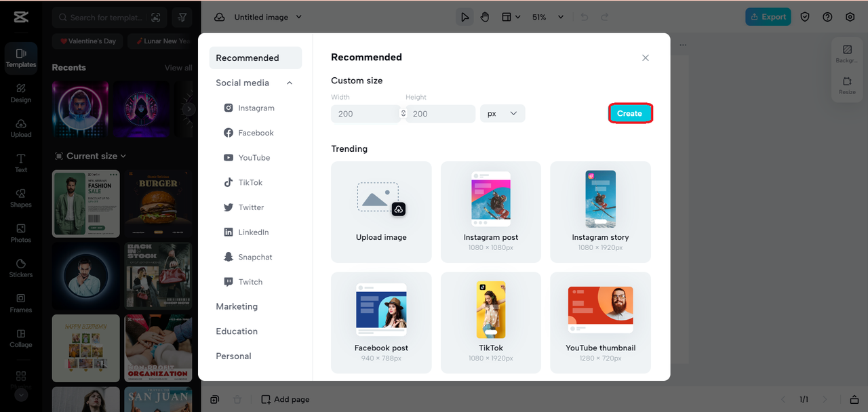Open the Design sidebar panel
Screen dimensions: 868x412
pos(21,93)
